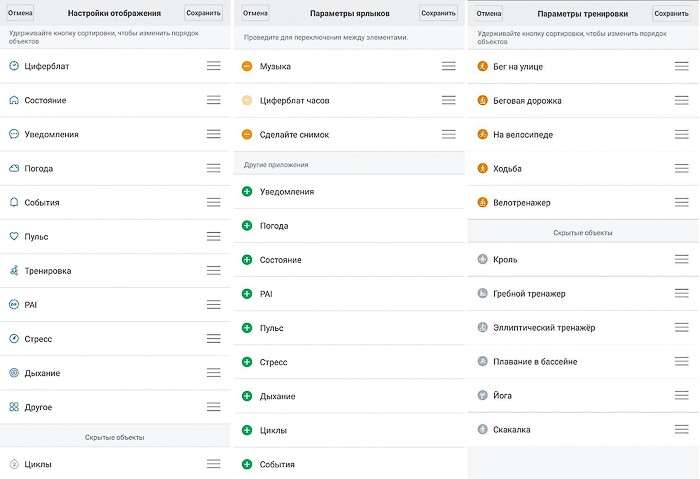Click the Тренировка icon in display settings

pyautogui.click(x=14, y=271)
